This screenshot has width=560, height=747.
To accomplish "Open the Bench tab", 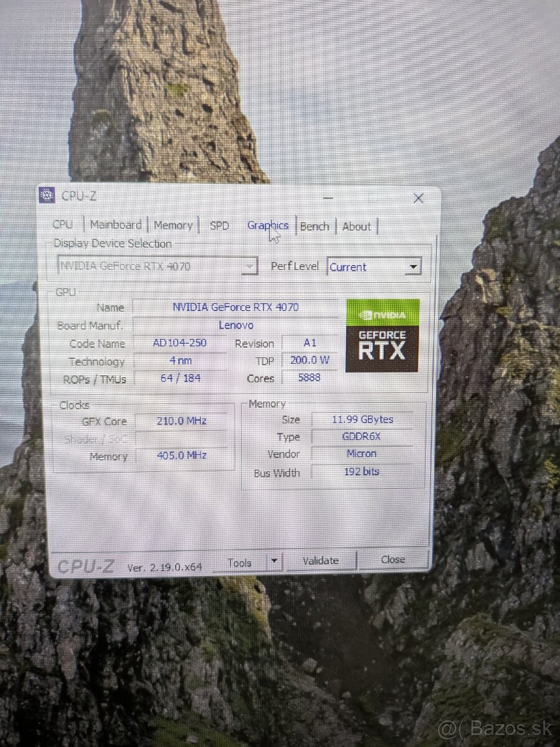I will tap(315, 227).
